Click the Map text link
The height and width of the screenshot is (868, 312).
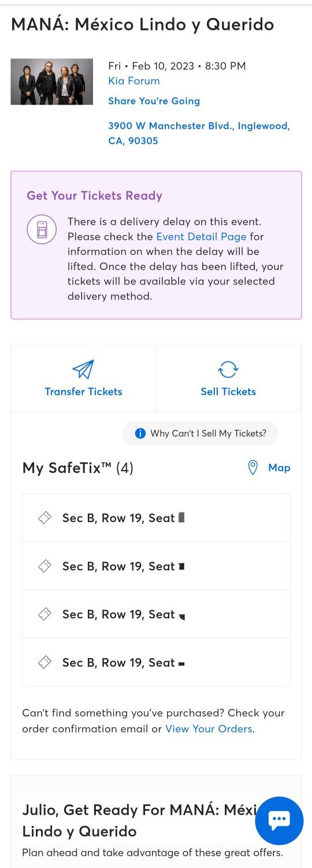coord(279,468)
